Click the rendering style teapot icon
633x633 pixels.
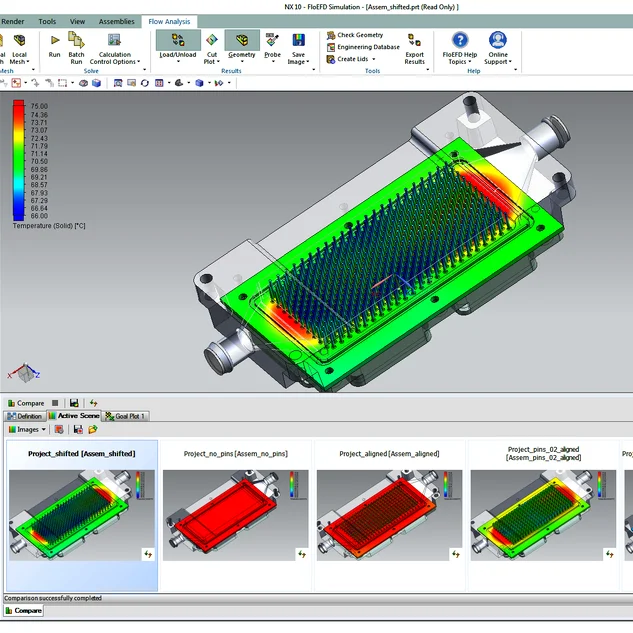[179, 83]
